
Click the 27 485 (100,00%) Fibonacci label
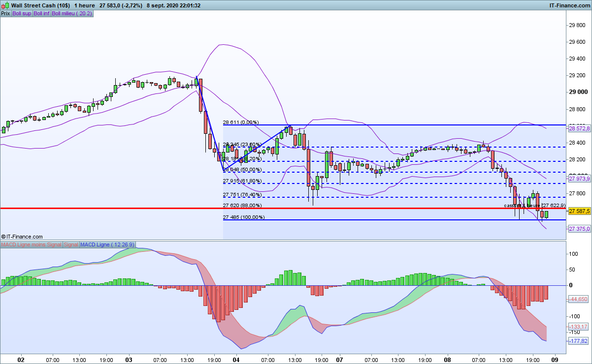(244, 217)
